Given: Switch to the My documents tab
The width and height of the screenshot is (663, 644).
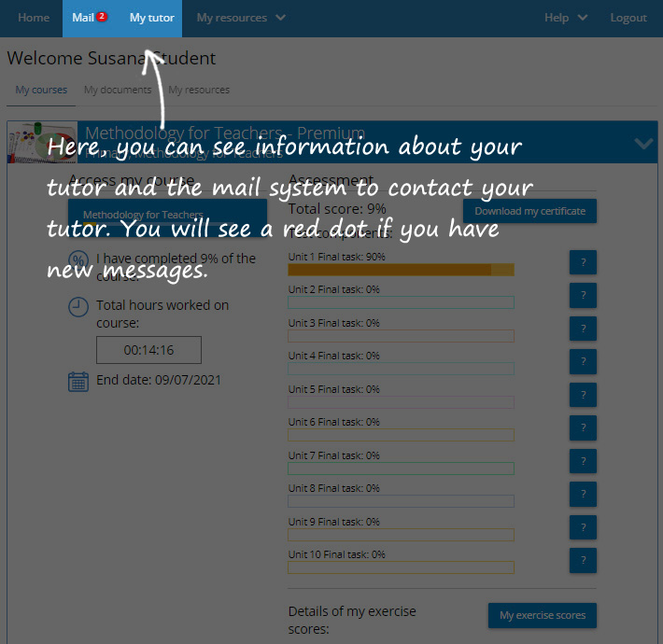Looking at the screenshot, I should (x=118, y=91).
